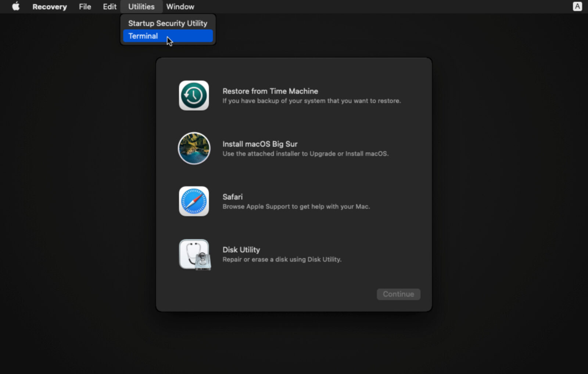This screenshot has width=588, height=374.
Task: Open the Recovery menu
Action: (49, 6)
